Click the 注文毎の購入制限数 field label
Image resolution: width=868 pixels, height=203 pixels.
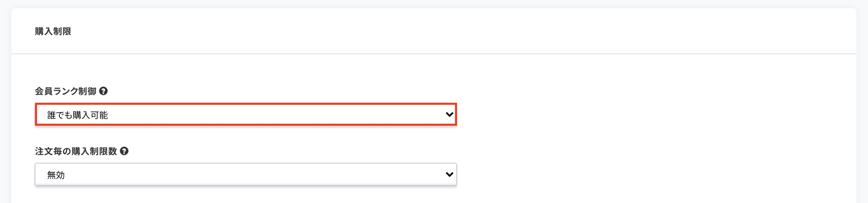[x=76, y=151]
